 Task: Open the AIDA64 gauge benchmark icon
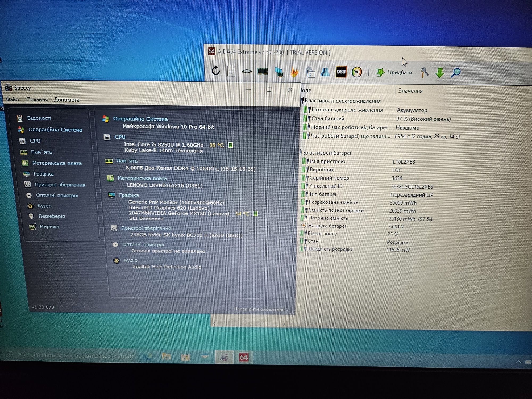(357, 72)
